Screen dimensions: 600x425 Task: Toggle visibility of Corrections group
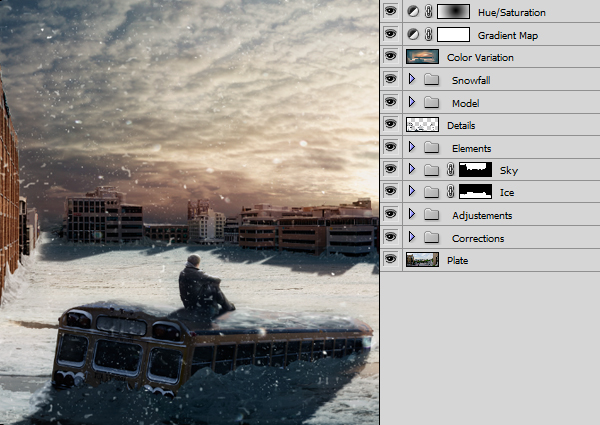coord(390,237)
